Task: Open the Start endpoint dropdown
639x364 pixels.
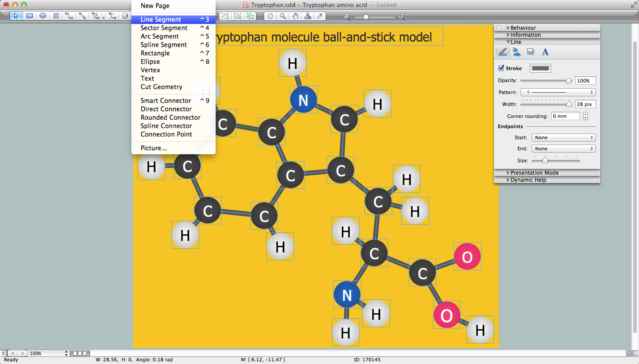Action: point(563,137)
